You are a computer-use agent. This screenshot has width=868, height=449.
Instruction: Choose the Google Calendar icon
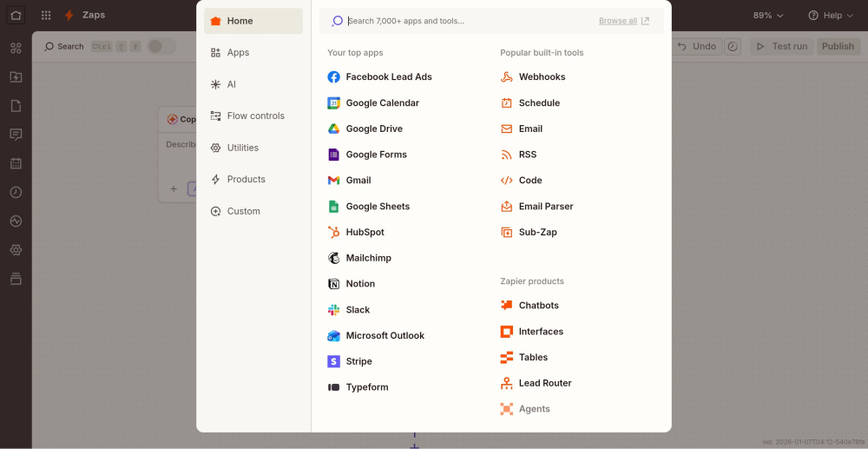tap(333, 103)
